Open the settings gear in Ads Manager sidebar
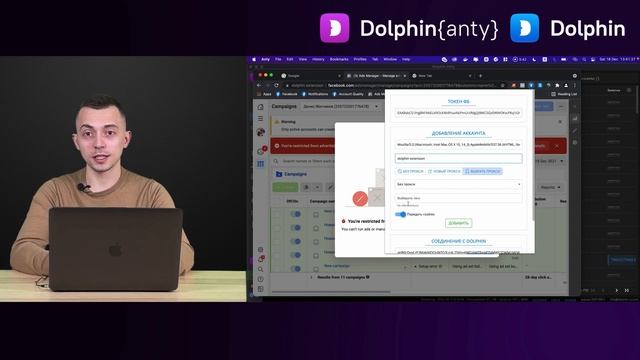The height and width of the screenshot is (360, 640). click(x=260, y=249)
